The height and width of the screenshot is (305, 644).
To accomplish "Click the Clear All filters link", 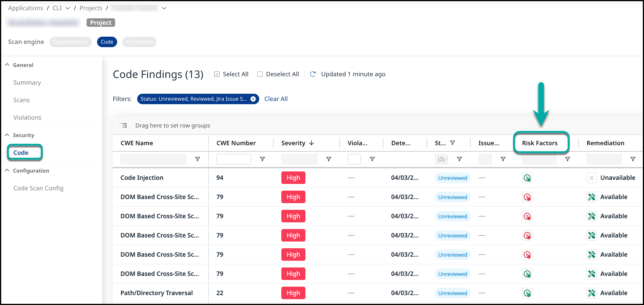I will (276, 99).
